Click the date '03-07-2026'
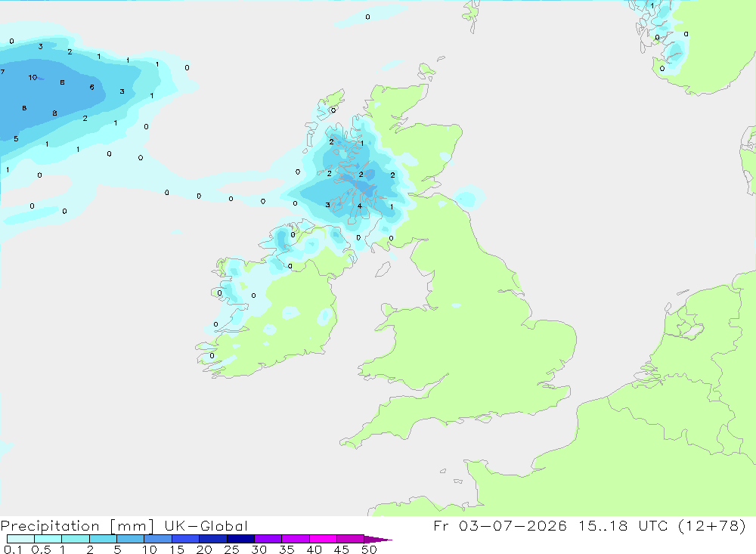This screenshot has height=554, width=756. [x=513, y=525]
